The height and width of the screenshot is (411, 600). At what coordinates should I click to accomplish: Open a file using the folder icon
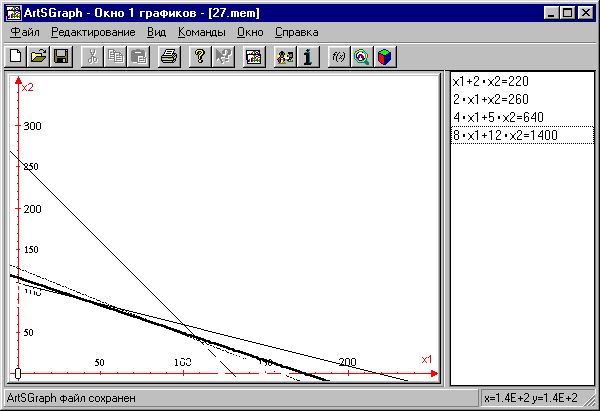click(38, 57)
